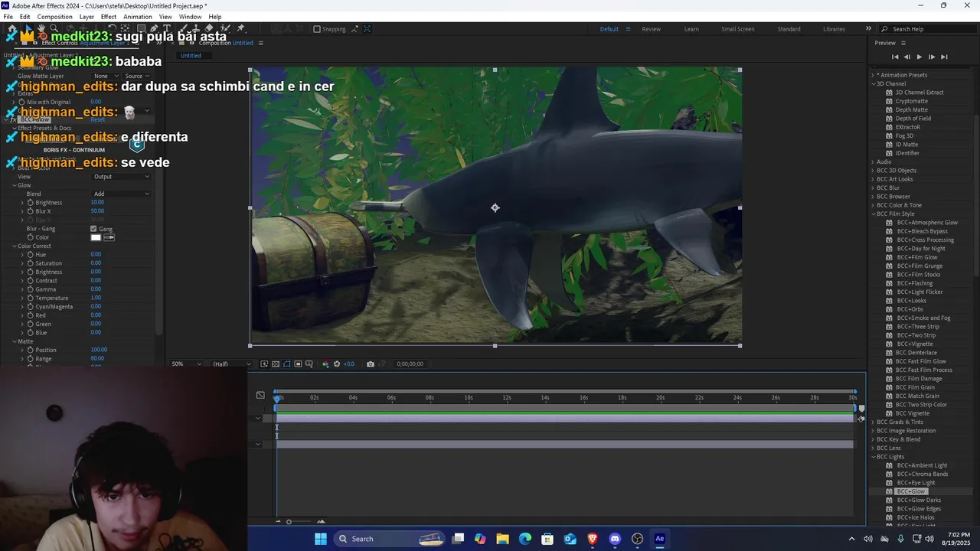The width and height of the screenshot is (980, 551).
Task: Expand the Animation Presets folder
Action: pyautogui.click(x=873, y=75)
